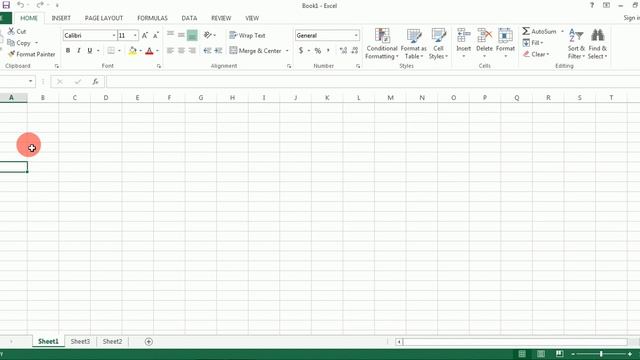Align text left
This screenshot has width=640, height=360.
171,51
